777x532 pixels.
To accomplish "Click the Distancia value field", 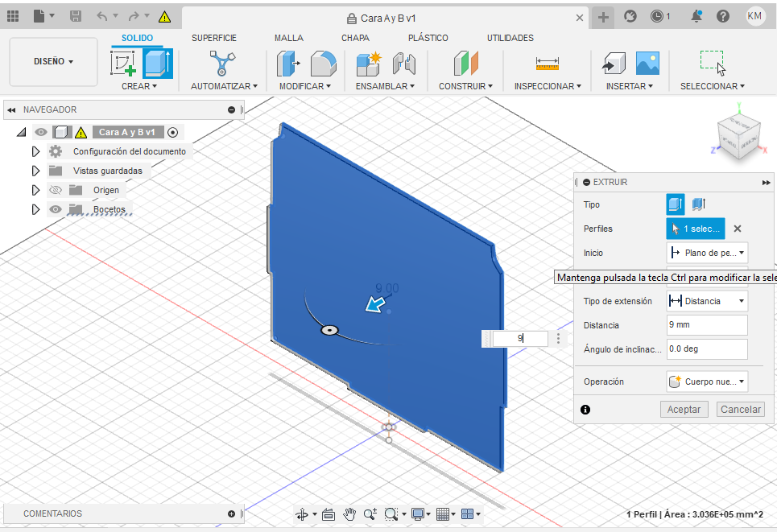I will (x=706, y=324).
